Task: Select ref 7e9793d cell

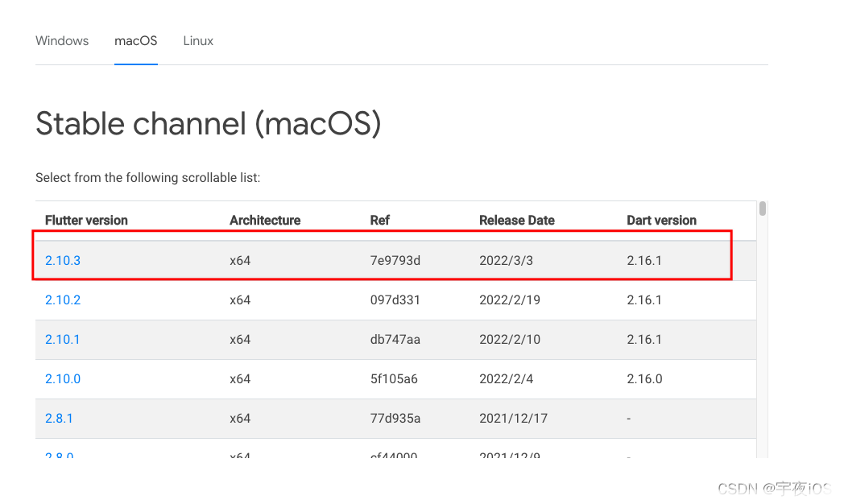Action: (395, 260)
